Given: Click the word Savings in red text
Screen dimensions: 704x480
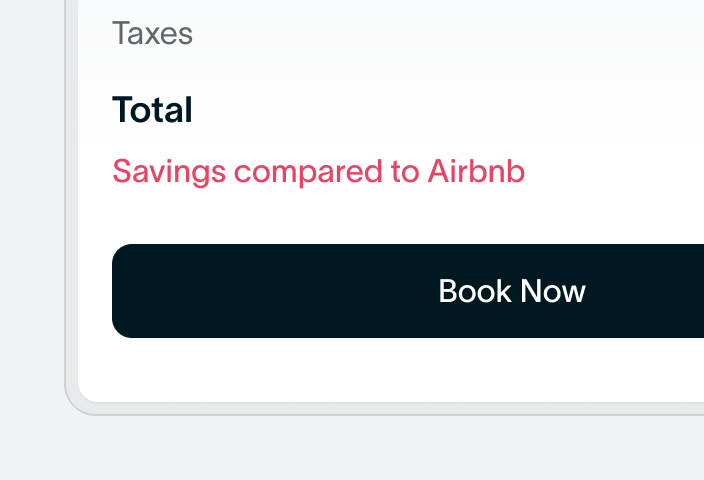Looking at the screenshot, I should pos(169,172).
